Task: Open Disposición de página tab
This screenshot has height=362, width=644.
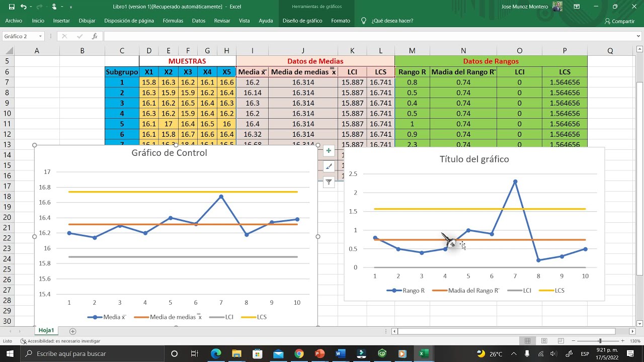Action: (129, 21)
